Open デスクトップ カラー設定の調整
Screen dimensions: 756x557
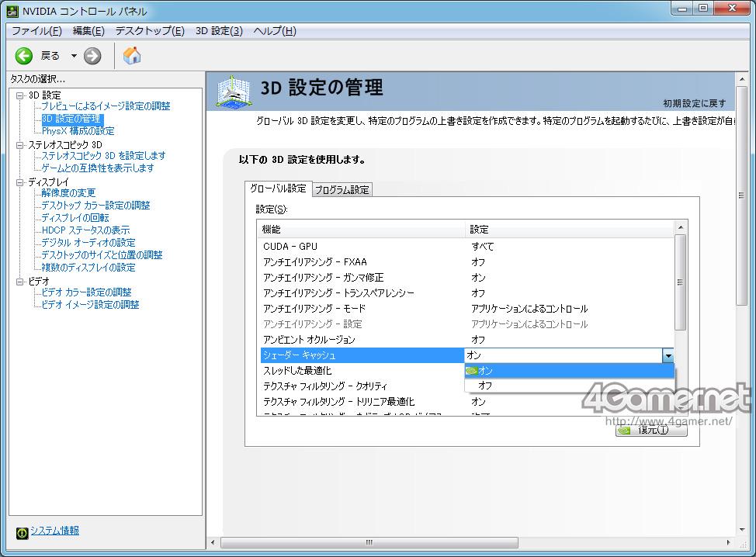coord(95,206)
